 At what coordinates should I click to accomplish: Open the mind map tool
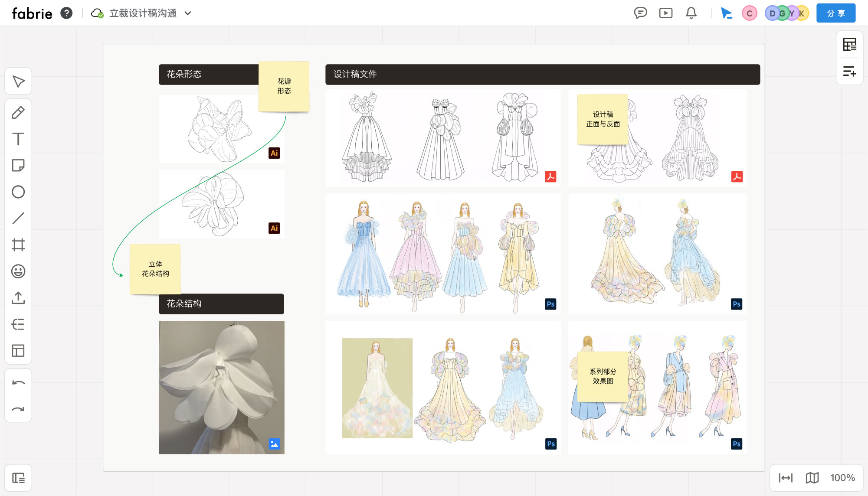point(18,324)
